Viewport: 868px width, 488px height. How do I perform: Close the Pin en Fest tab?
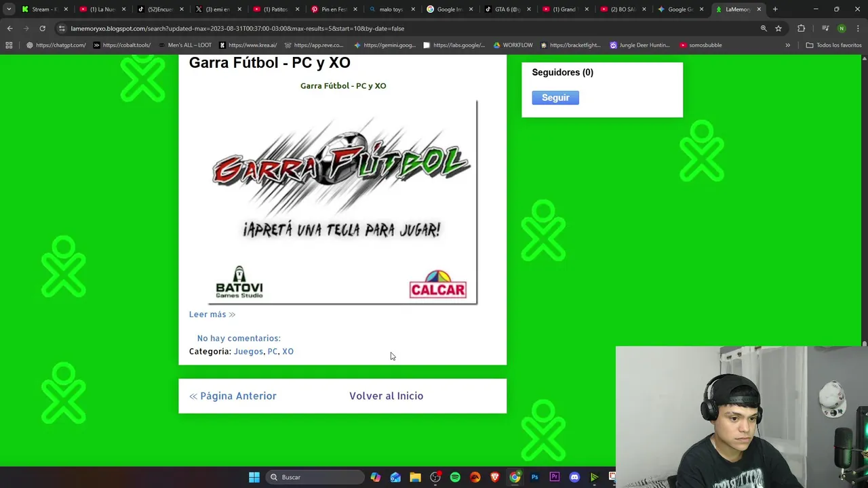pos(355,9)
